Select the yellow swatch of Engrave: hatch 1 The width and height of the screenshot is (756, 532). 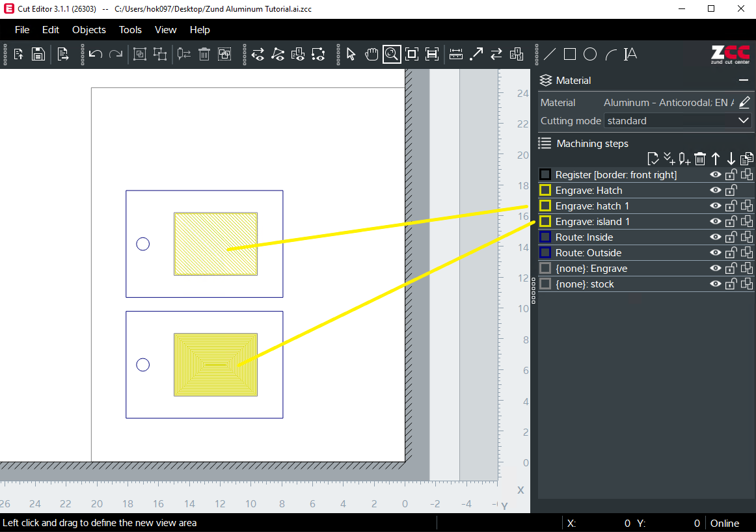coord(545,206)
